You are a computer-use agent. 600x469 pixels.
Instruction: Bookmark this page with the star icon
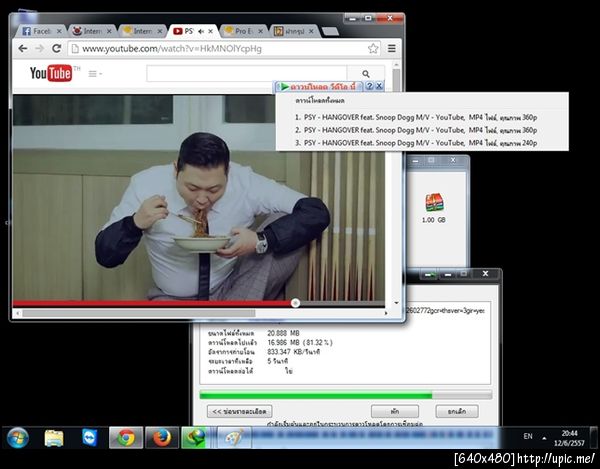pyautogui.click(x=373, y=49)
